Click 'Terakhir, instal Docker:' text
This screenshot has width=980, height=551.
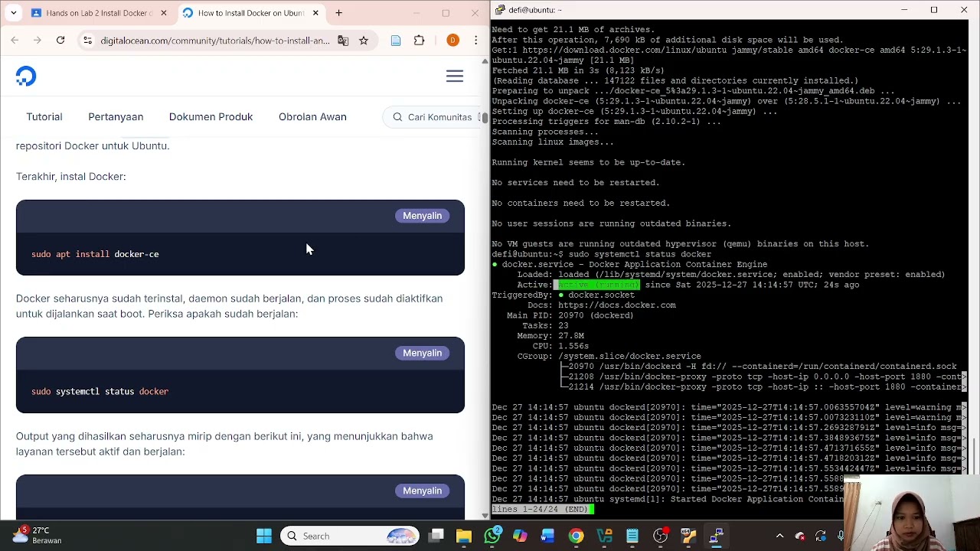pyautogui.click(x=71, y=177)
